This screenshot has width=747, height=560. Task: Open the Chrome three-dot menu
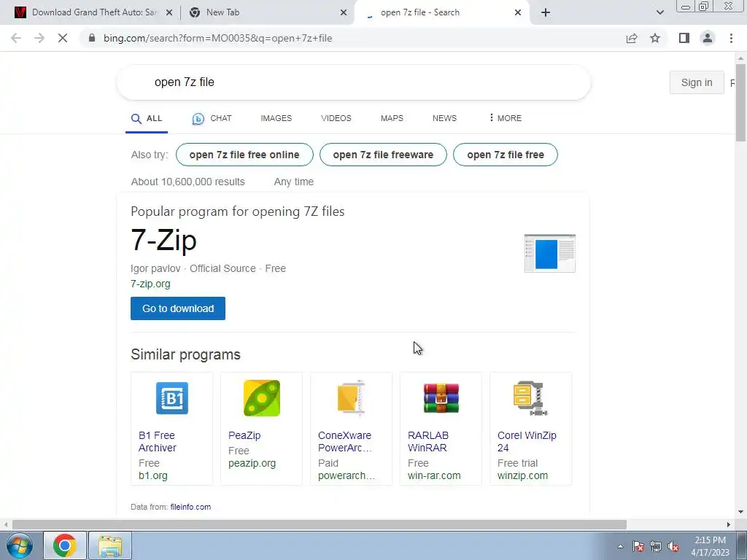[x=731, y=38]
